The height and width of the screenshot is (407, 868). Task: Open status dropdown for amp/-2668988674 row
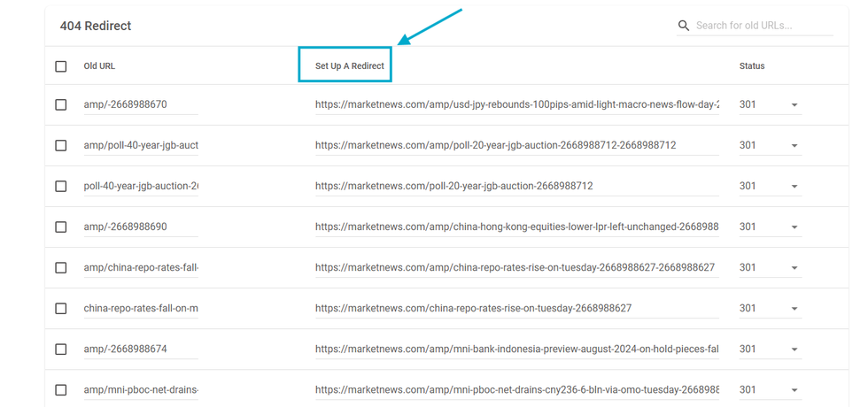[x=794, y=349]
